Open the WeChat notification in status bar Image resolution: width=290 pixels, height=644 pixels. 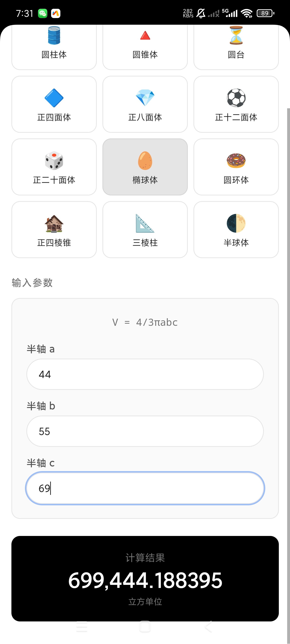tap(43, 13)
